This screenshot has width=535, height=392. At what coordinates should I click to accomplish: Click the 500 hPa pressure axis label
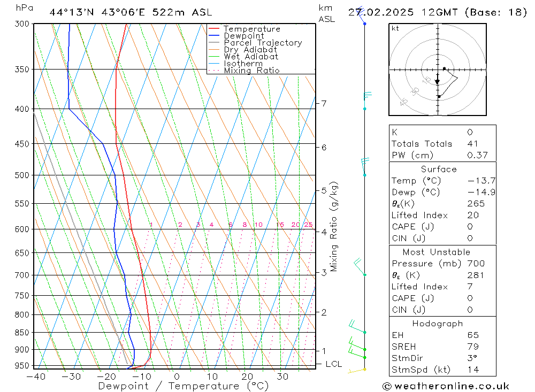pyautogui.click(x=22, y=175)
